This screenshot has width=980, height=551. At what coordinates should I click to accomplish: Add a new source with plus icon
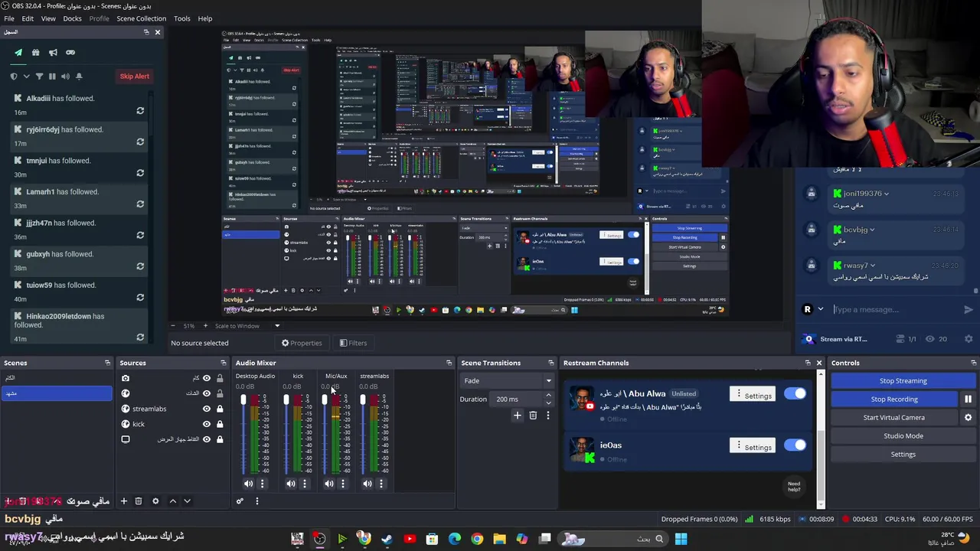coord(123,501)
